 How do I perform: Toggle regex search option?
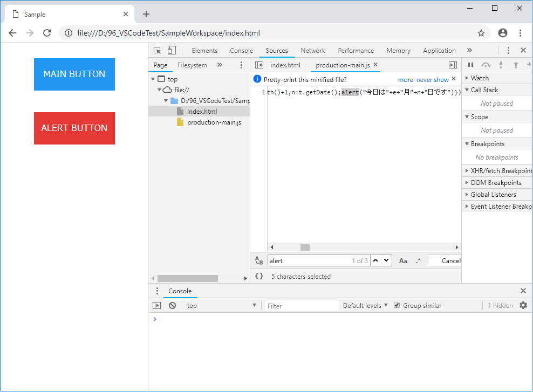418,261
